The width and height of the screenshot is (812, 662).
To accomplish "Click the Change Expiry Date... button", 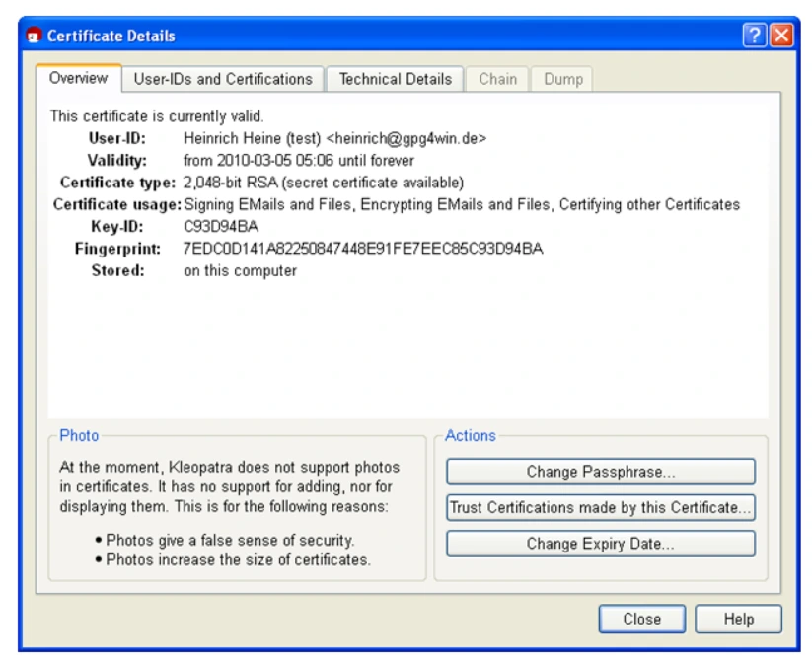I will (601, 544).
